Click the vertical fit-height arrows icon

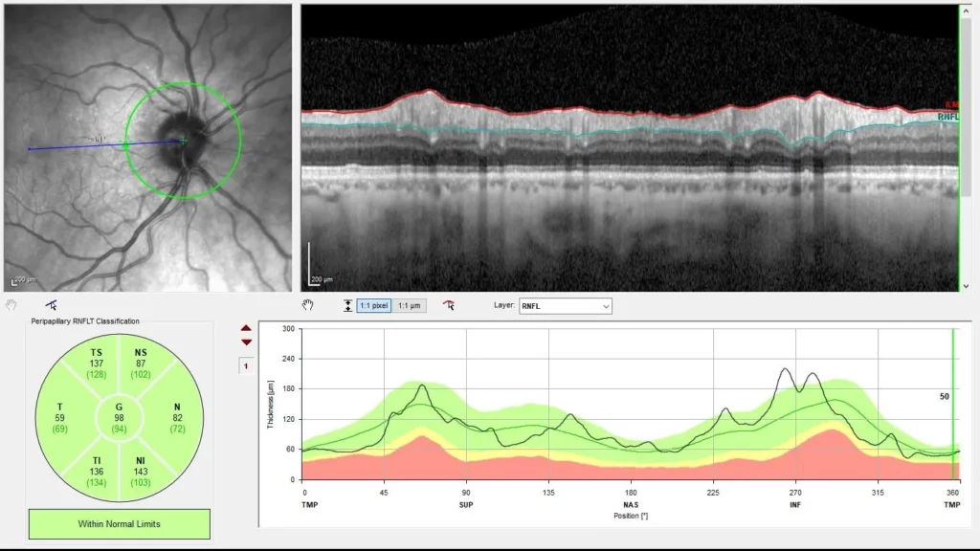tap(347, 305)
